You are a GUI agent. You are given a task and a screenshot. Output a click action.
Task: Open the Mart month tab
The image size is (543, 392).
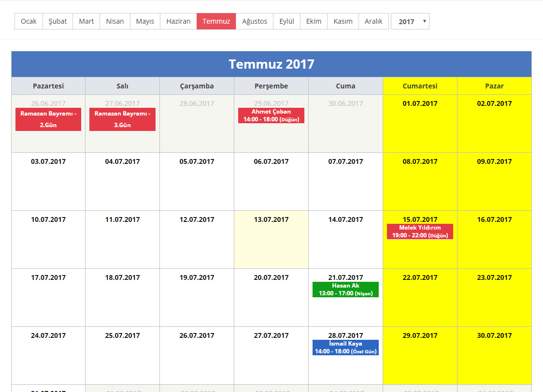(86, 21)
